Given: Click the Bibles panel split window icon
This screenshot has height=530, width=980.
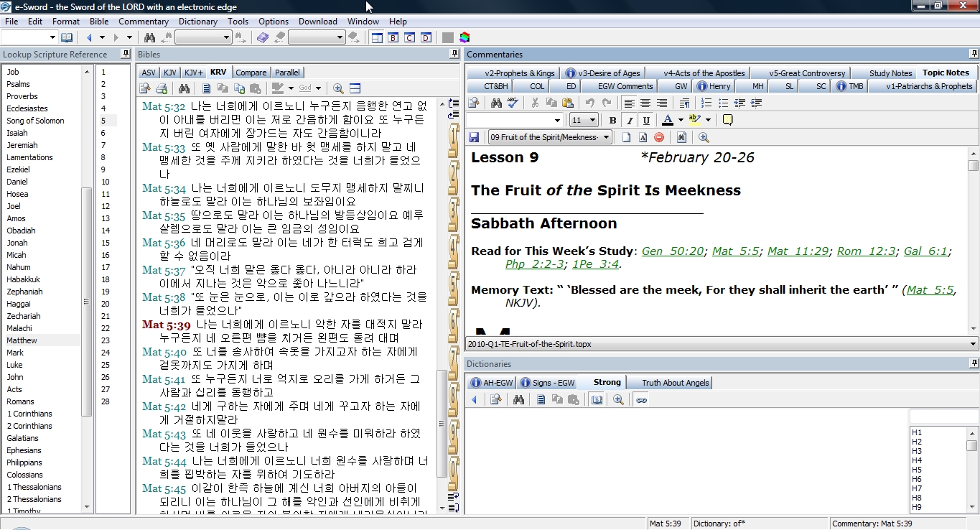Looking at the screenshot, I should click(x=355, y=88).
